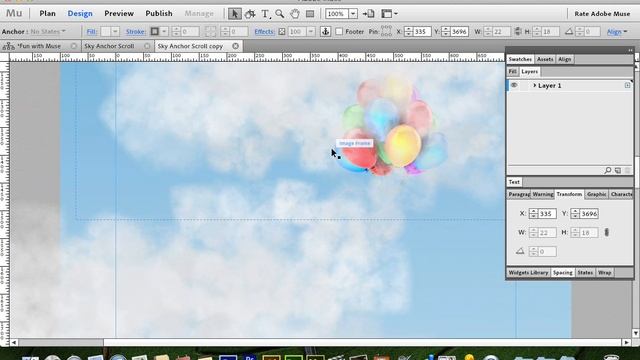Click the Stroke link label
640x360 pixels.
tap(136, 31)
